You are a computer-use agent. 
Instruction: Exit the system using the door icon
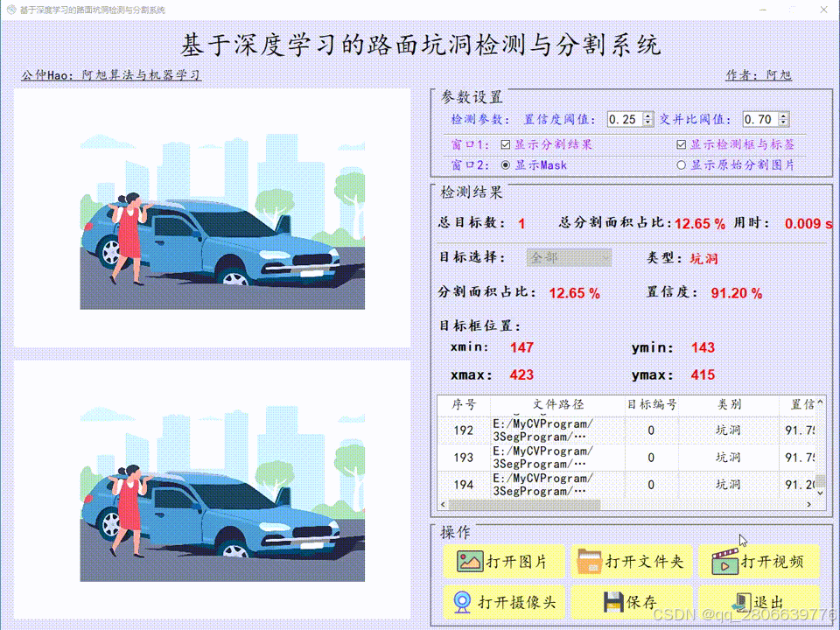pos(738,601)
